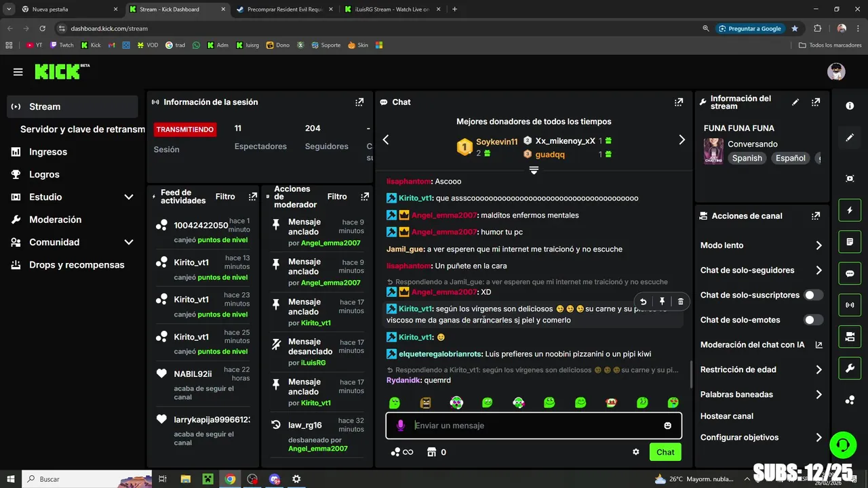Open the emoji picker in message box

coord(667,426)
